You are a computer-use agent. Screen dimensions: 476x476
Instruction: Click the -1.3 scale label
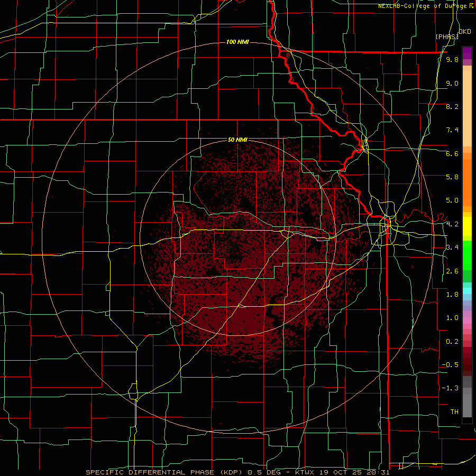[x=450, y=388]
